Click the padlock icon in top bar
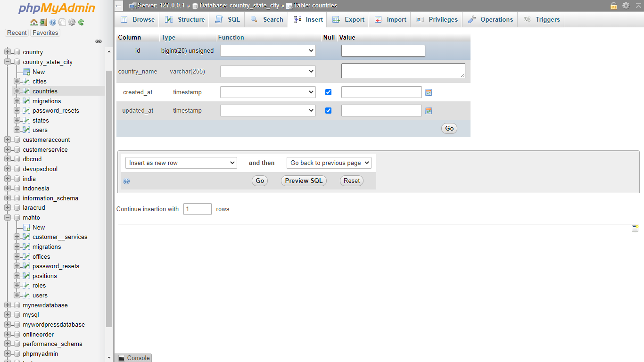The height and width of the screenshot is (362, 644). pyautogui.click(x=613, y=6)
